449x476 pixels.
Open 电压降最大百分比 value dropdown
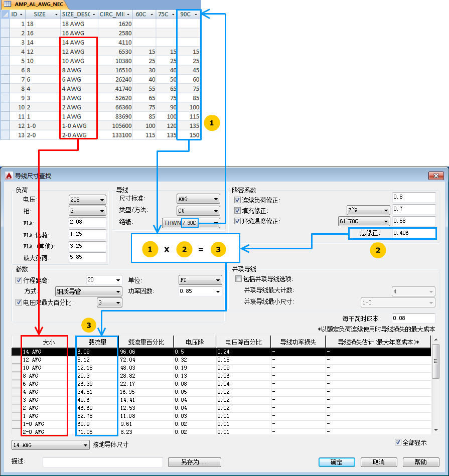click(x=109, y=302)
